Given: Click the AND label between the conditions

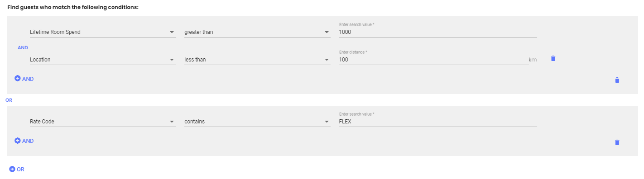Looking at the screenshot, I should [x=23, y=47].
